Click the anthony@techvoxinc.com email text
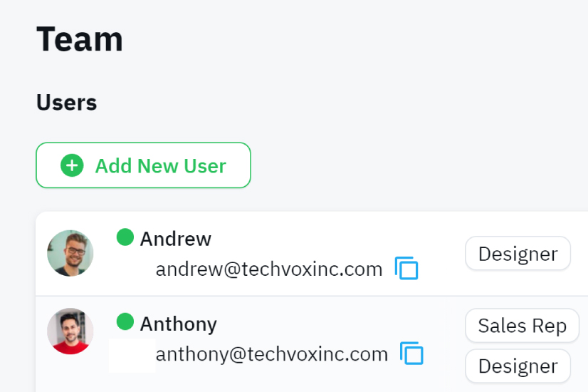 (x=272, y=354)
